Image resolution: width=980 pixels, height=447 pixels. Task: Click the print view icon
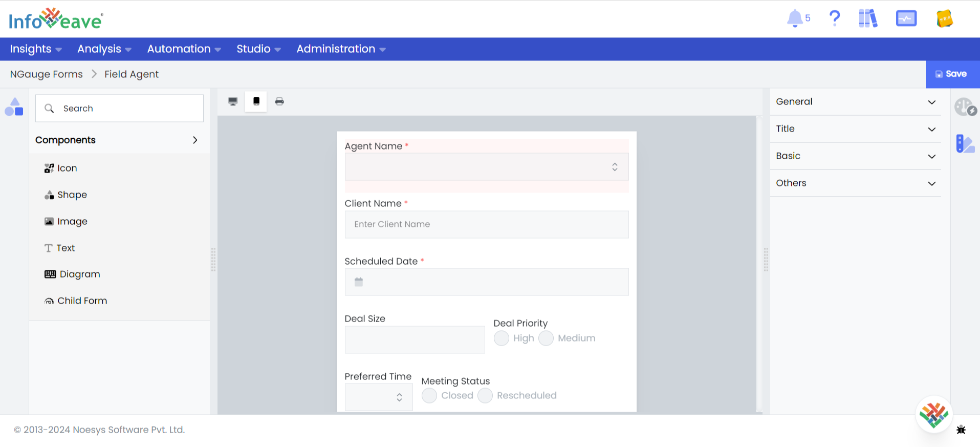(x=279, y=101)
